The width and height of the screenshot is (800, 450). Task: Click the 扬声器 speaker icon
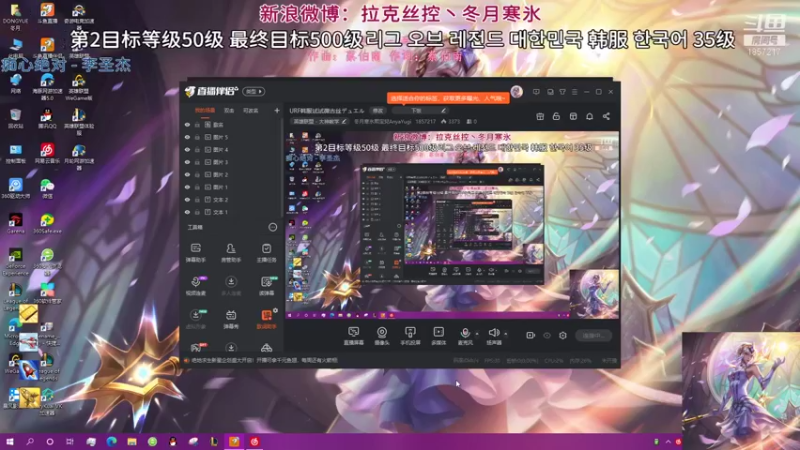[x=493, y=334]
